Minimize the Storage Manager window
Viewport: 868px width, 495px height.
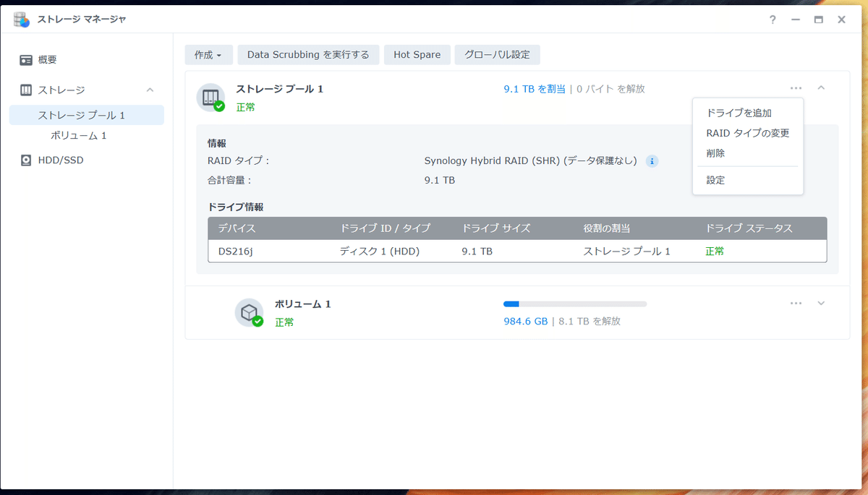point(796,20)
